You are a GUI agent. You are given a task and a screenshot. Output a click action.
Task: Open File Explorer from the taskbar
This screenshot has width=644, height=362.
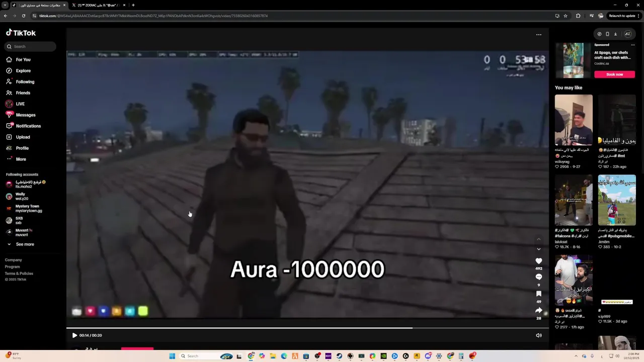coord(273,356)
